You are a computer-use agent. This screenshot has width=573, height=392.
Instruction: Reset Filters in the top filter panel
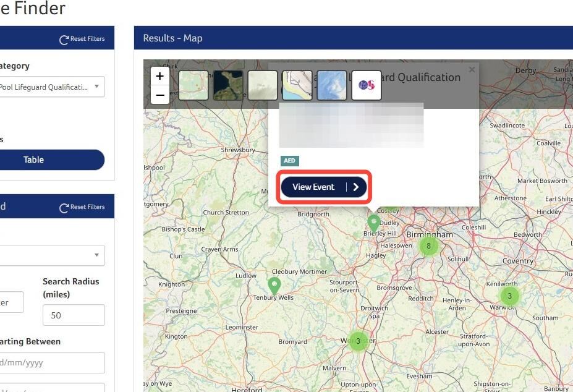point(82,39)
